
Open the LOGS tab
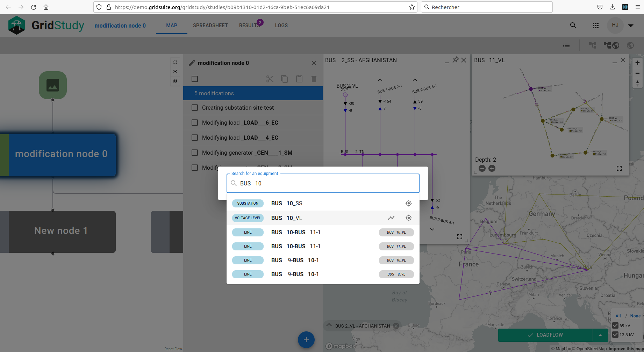click(x=281, y=25)
